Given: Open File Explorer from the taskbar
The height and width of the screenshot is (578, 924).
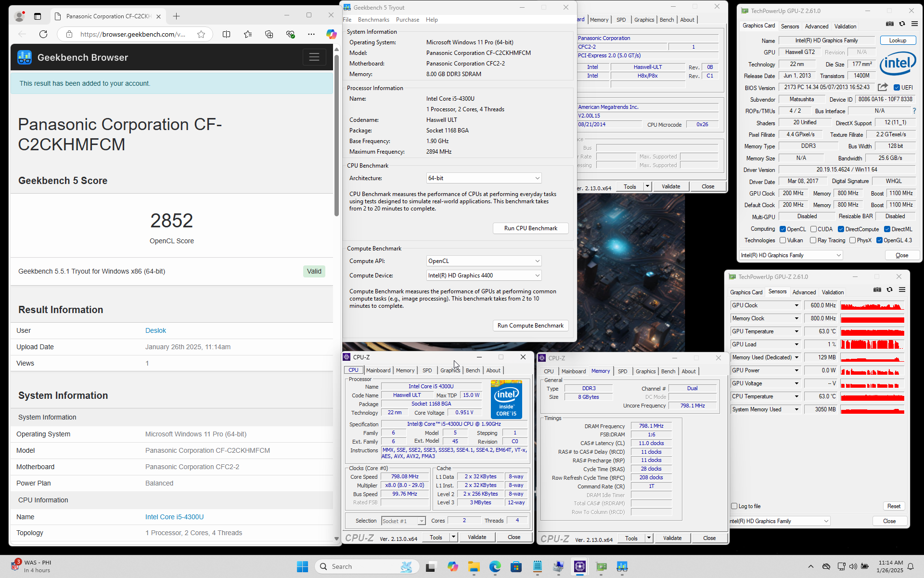Looking at the screenshot, I should click(x=474, y=566).
